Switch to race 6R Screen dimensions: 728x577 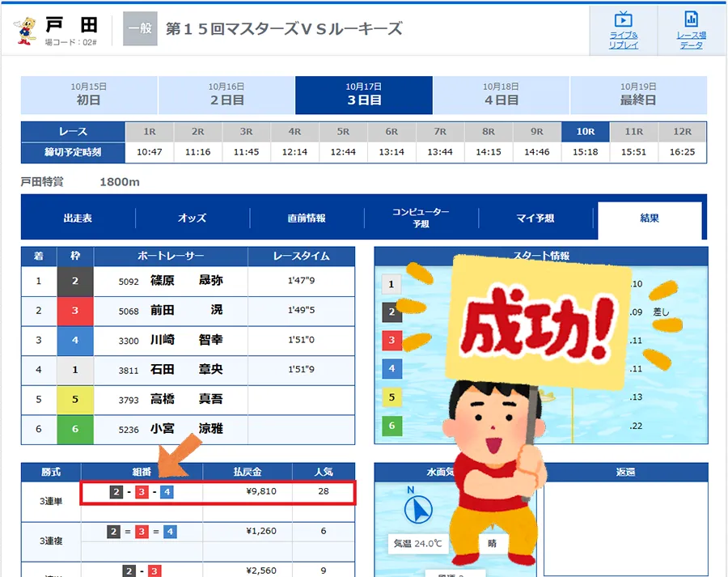[x=392, y=132]
